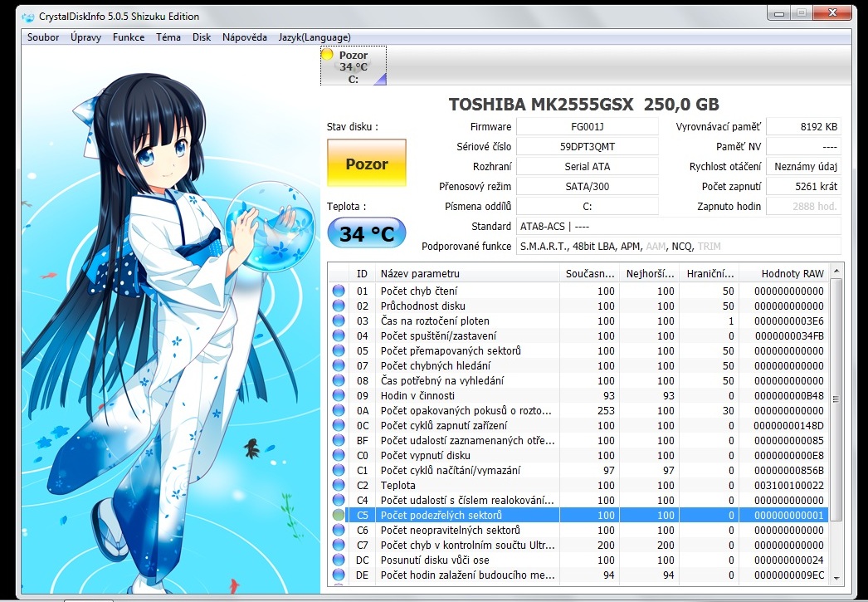The width and height of the screenshot is (868, 602).
Task: Click the status orb for row C4
Action: point(339,500)
